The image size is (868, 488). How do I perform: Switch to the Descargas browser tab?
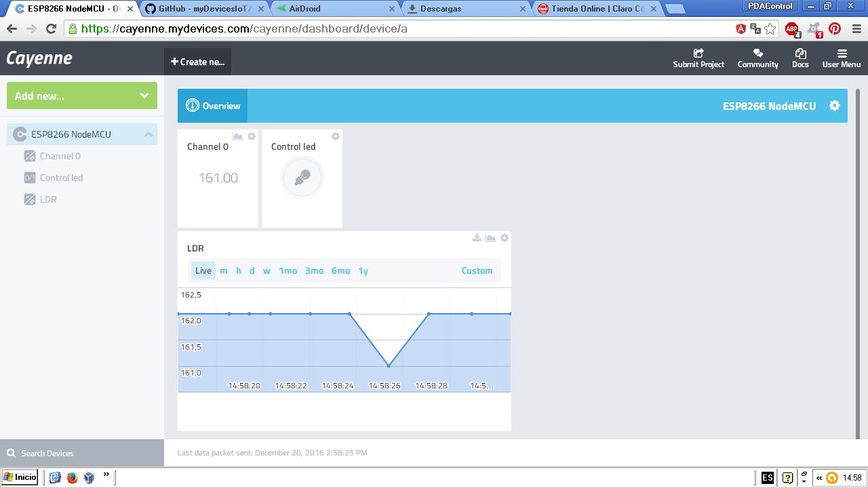[x=465, y=9]
